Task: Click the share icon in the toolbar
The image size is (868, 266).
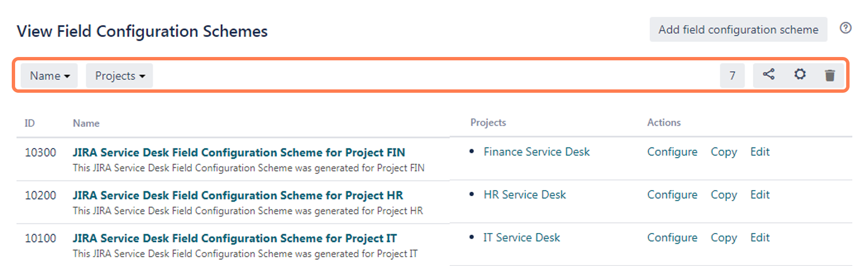Action: [x=769, y=75]
